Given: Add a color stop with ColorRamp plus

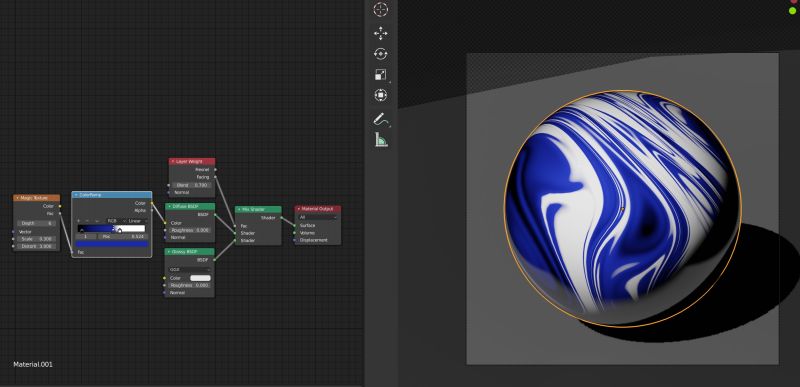Looking at the screenshot, I should (x=79, y=221).
